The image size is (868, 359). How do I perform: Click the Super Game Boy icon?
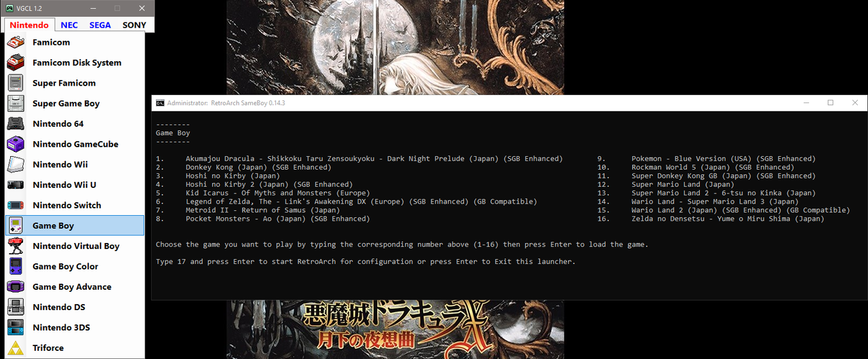[16, 103]
